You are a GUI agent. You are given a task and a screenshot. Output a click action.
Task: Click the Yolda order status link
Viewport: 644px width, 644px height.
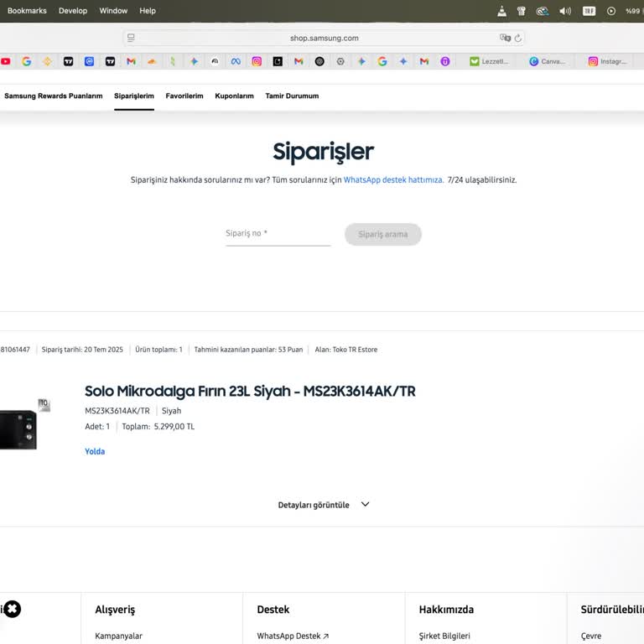95,451
